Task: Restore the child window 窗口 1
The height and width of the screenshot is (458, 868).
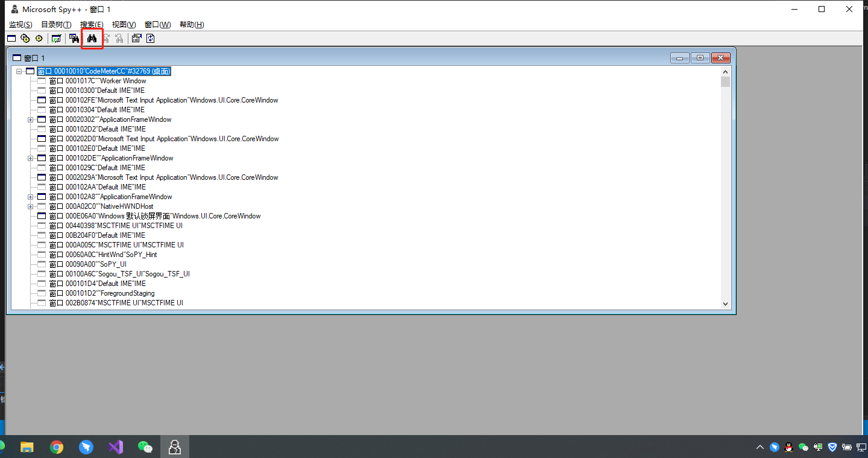Action: [x=700, y=58]
